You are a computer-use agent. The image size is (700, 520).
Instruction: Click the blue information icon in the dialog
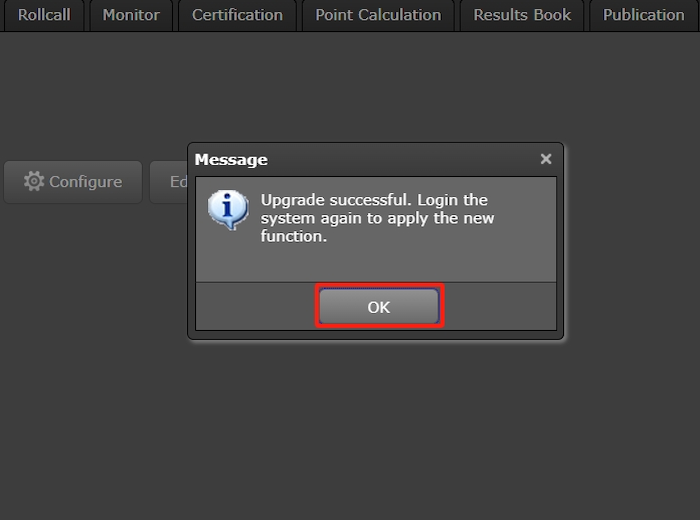click(227, 209)
